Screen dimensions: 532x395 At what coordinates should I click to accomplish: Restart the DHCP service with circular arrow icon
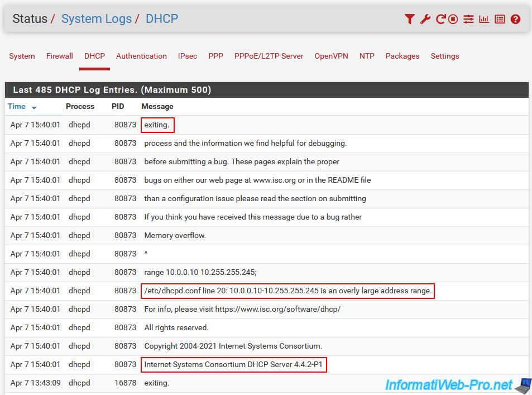[x=440, y=19]
